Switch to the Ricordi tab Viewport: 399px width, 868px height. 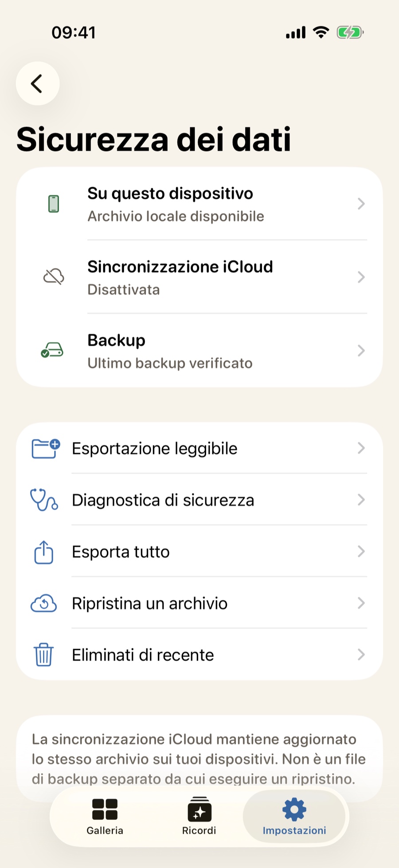click(199, 817)
